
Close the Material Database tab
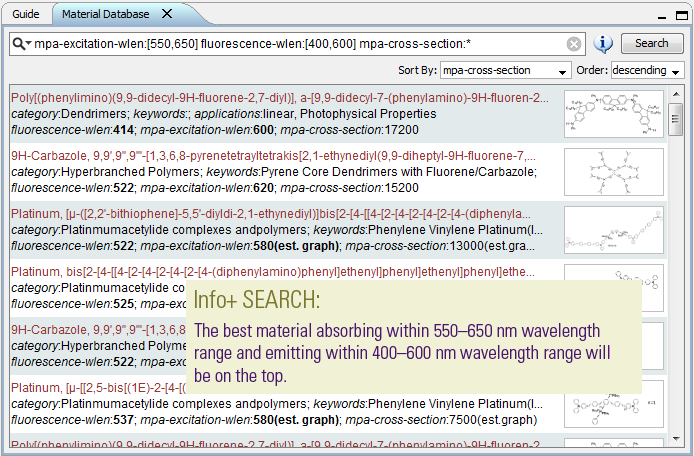coord(167,14)
